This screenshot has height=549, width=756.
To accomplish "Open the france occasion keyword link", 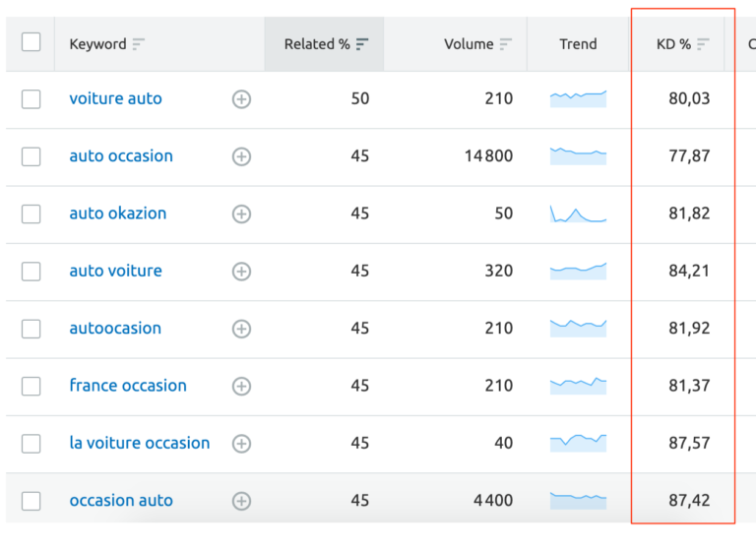I will [128, 386].
